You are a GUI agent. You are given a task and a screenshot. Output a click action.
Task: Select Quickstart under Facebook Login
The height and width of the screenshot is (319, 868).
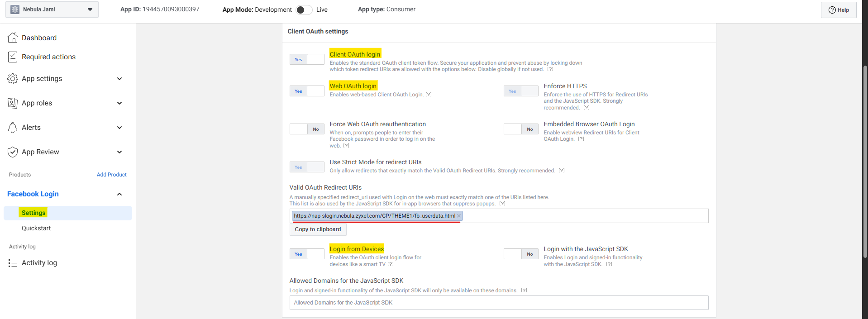(x=36, y=228)
